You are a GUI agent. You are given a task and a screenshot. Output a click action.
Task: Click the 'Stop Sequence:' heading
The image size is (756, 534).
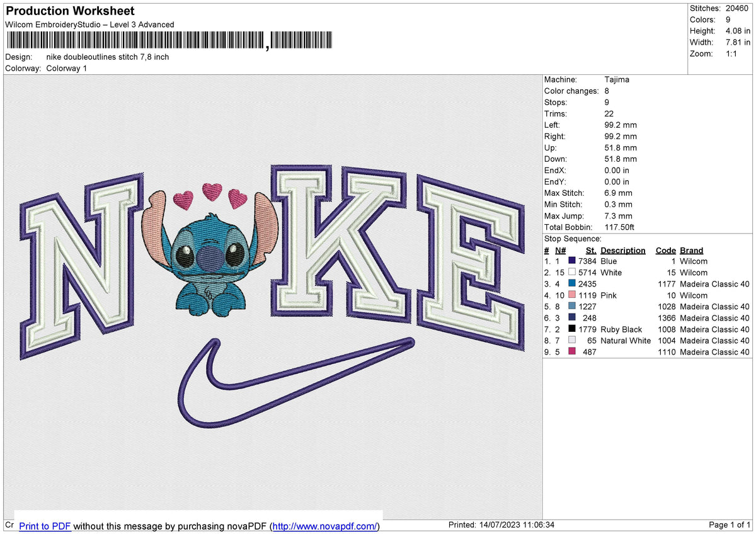pos(573,239)
